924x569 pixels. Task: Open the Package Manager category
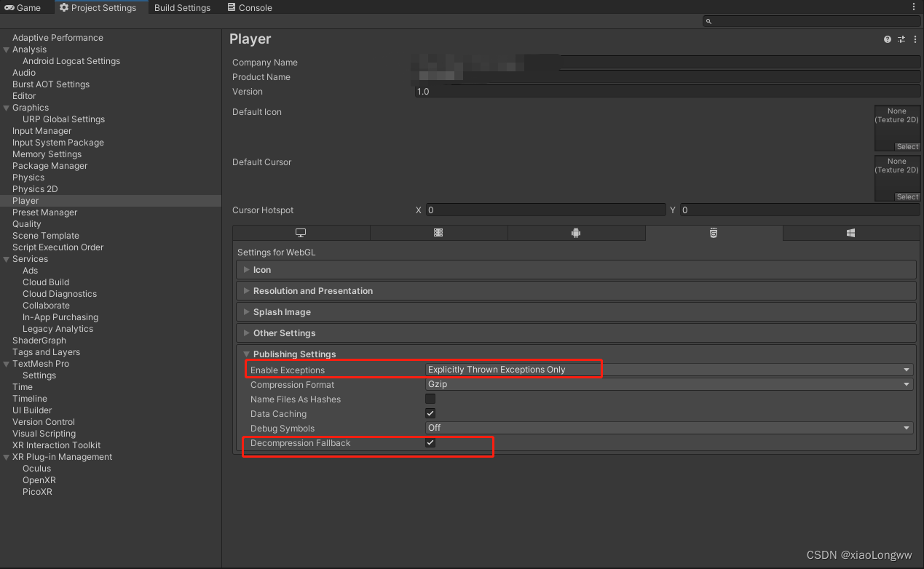click(x=50, y=166)
